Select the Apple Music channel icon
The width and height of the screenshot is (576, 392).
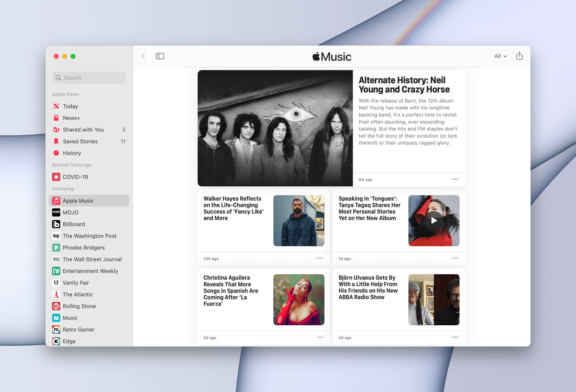point(56,201)
